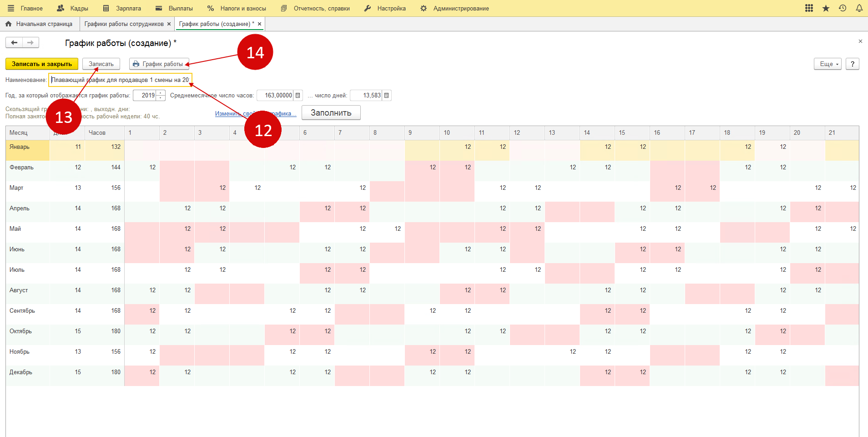Open calculator for Среднемесячное число часов
The image size is (868, 437).
(298, 95)
